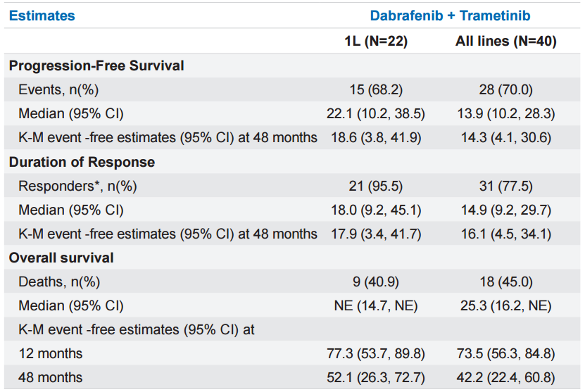The image size is (585, 392).
Task: Click the "28 (70.0)" events value
Action: (x=506, y=89)
